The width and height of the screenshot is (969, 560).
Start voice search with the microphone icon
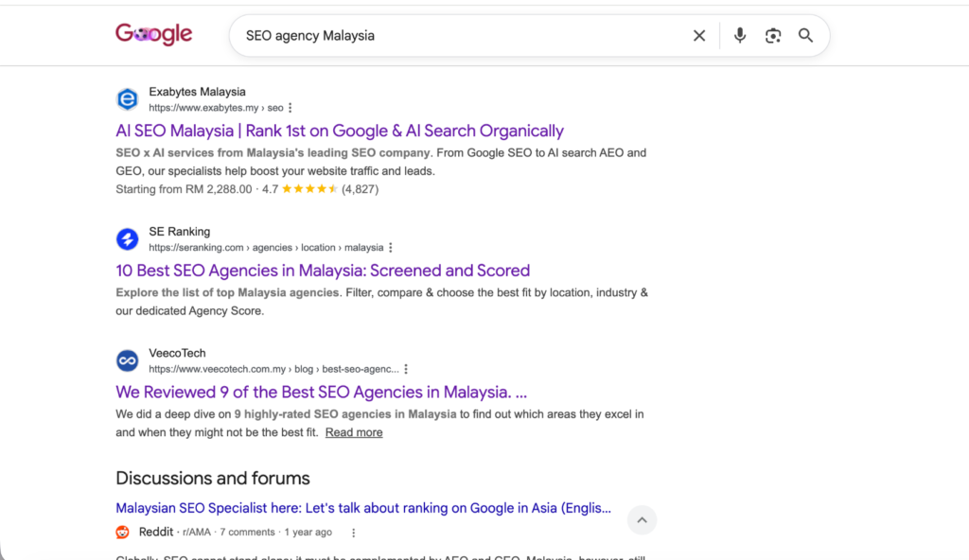pos(740,36)
